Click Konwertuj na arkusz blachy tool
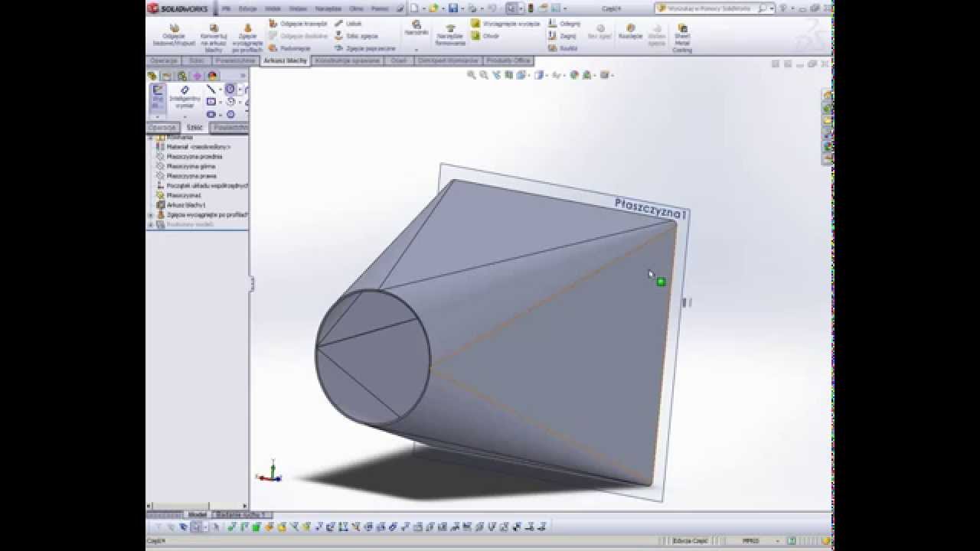The width and height of the screenshot is (980, 551). click(214, 37)
